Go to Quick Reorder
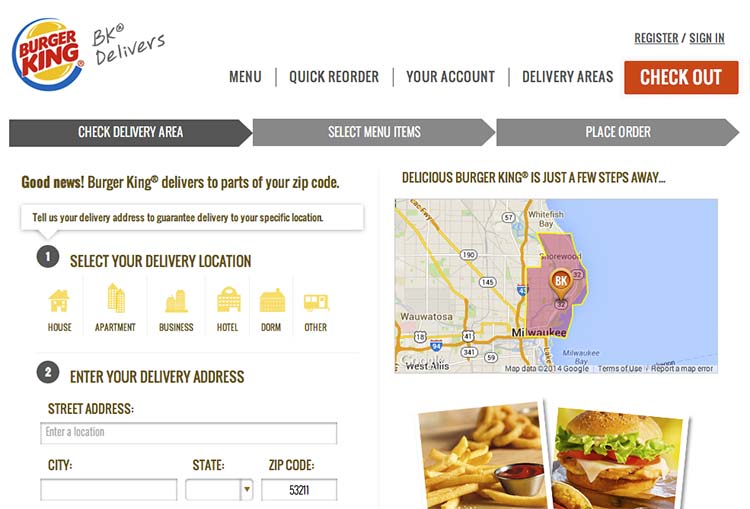Screen dimensions: 750x509 (x=334, y=77)
